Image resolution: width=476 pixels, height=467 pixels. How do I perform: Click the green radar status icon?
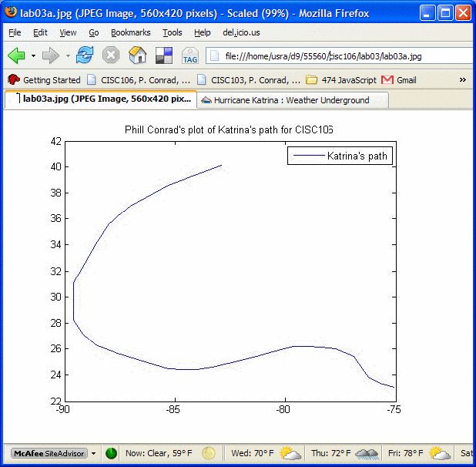pos(111,453)
